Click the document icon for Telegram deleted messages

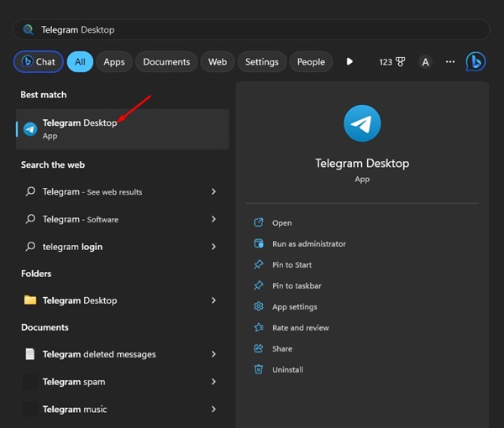point(30,354)
